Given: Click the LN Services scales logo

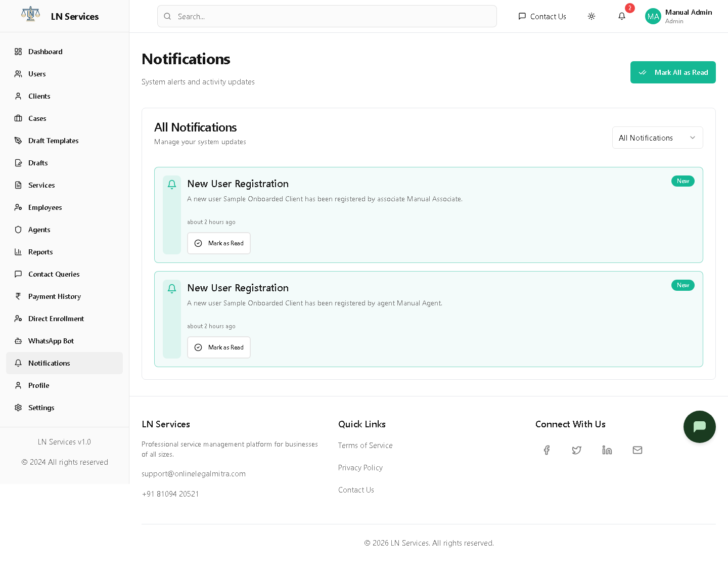Looking at the screenshot, I should tap(30, 14).
